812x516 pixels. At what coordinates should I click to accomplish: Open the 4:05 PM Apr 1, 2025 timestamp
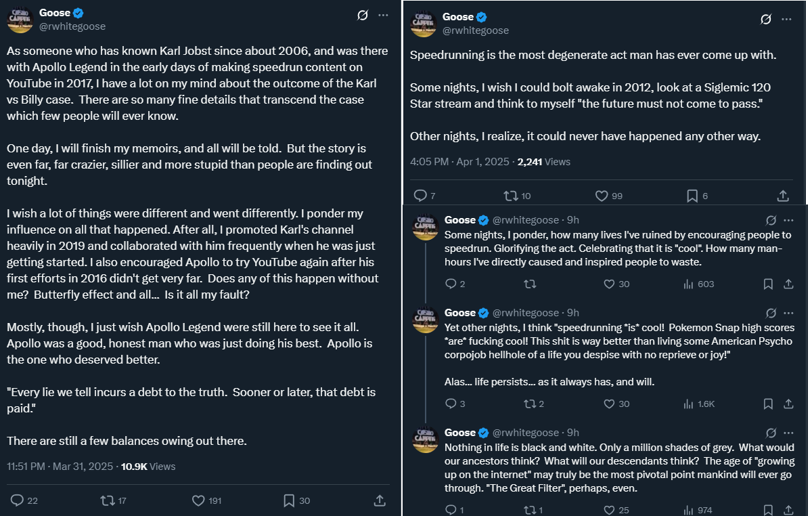coord(460,162)
